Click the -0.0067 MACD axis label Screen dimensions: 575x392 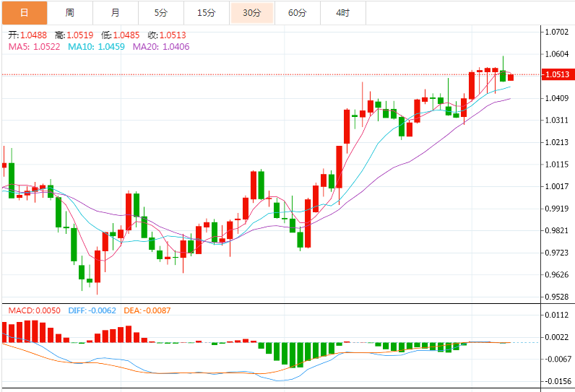click(x=558, y=359)
